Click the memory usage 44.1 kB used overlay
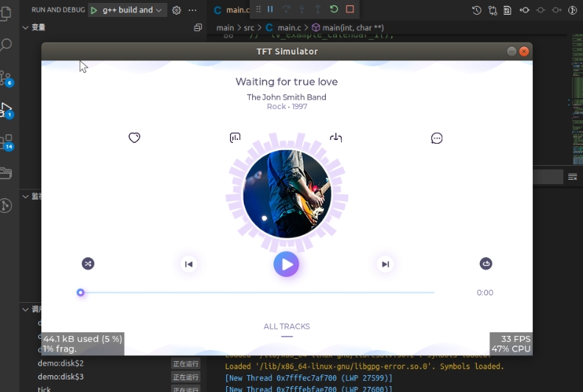Screen dimensions: 583x392 (83, 343)
